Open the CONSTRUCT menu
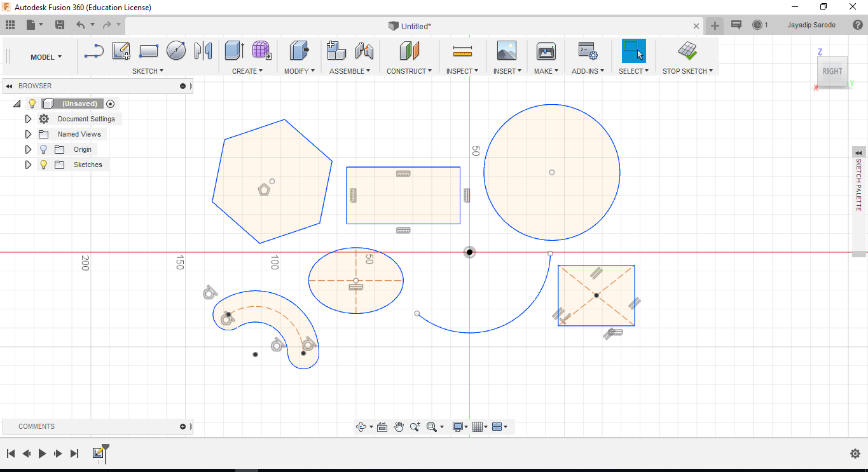This screenshot has width=868, height=472. [x=409, y=71]
